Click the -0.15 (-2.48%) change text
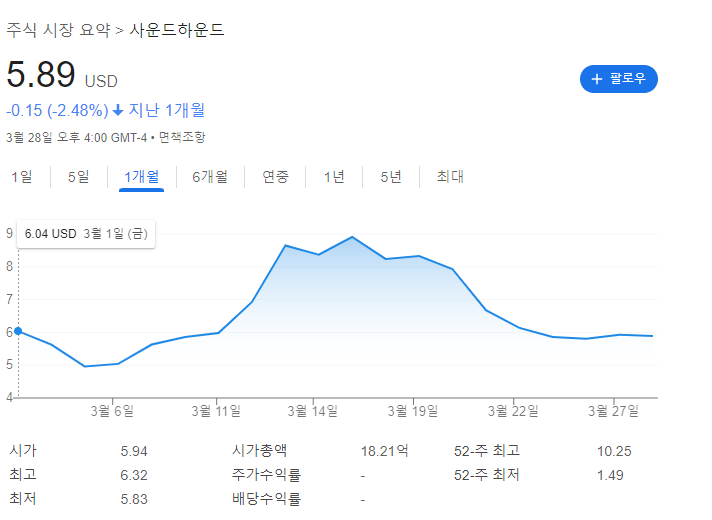 (x=57, y=110)
